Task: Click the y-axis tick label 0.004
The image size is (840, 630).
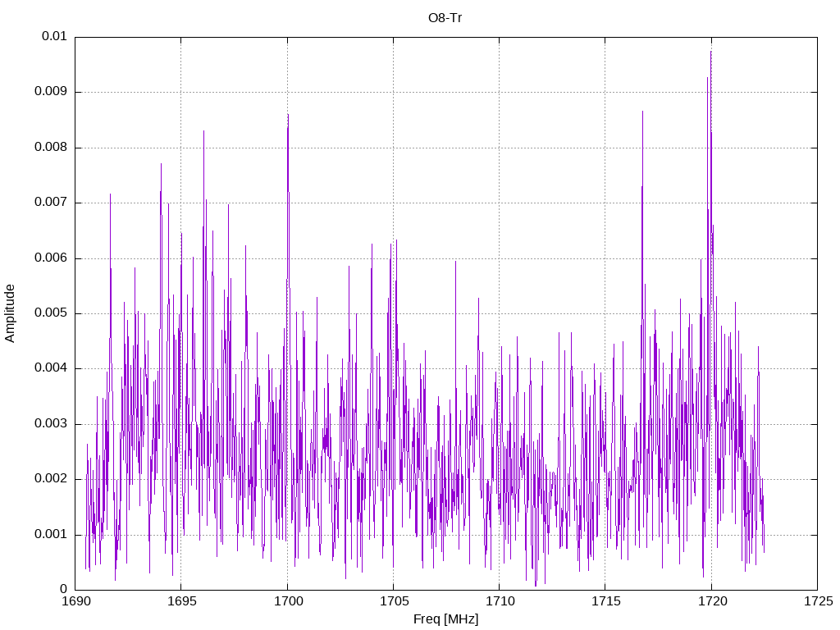Action: [x=51, y=368]
